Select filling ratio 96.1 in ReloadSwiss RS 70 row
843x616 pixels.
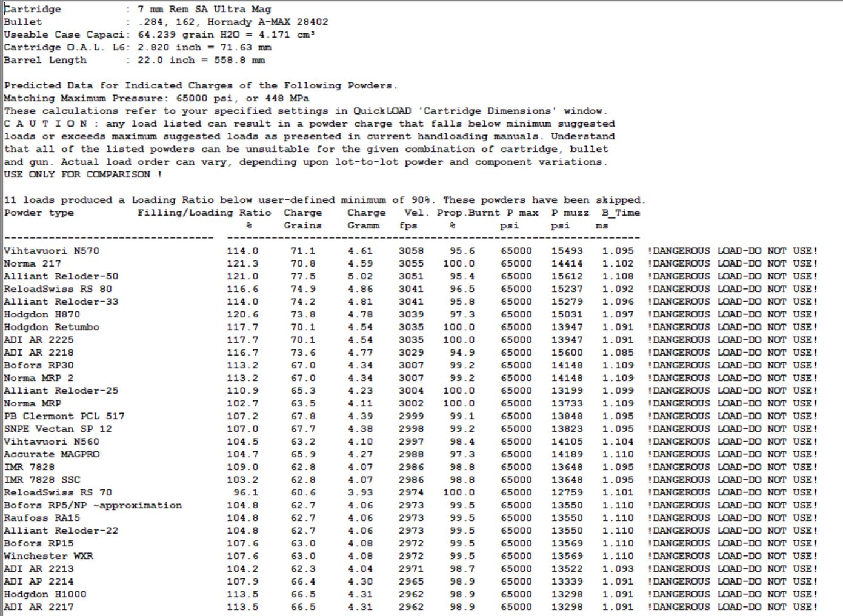pyautogui.click(x=245, y=492)
